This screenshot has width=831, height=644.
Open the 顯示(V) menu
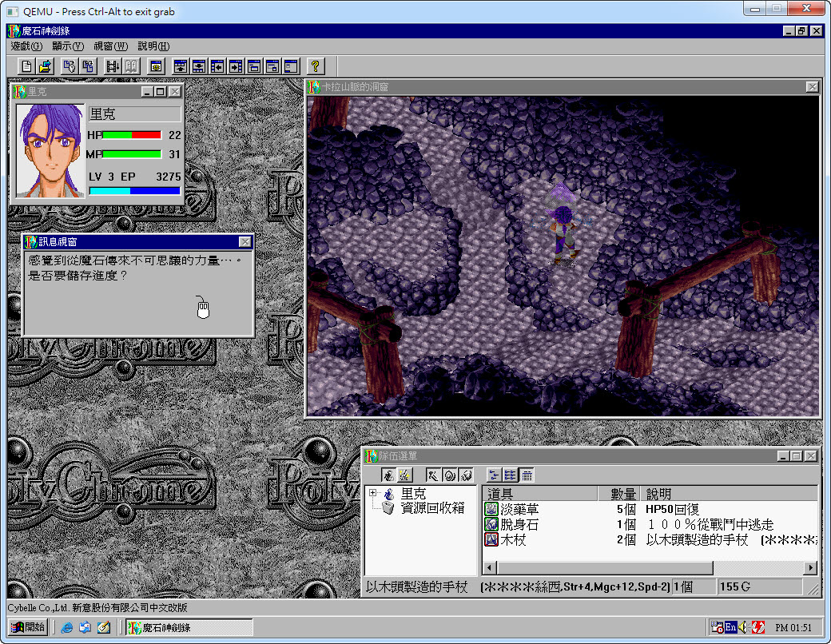click(68, 46)
